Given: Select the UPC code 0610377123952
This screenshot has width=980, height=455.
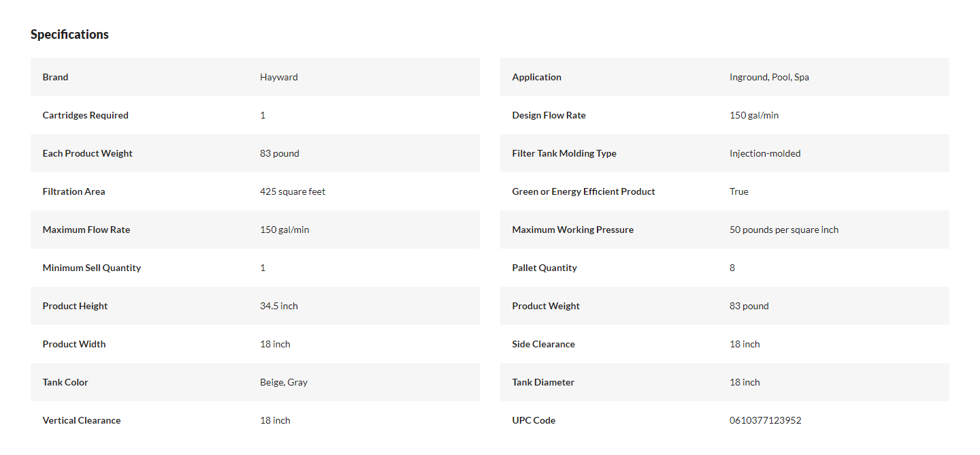Looking at the screenshot, I should pos(766,420).
